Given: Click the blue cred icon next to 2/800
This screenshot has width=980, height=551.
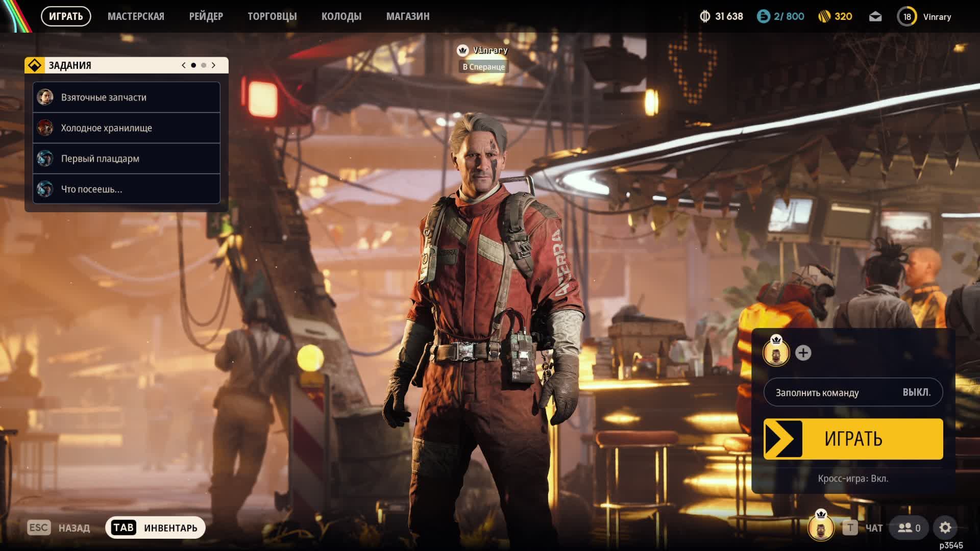Looking at the screenshot, I should [763, 17].
